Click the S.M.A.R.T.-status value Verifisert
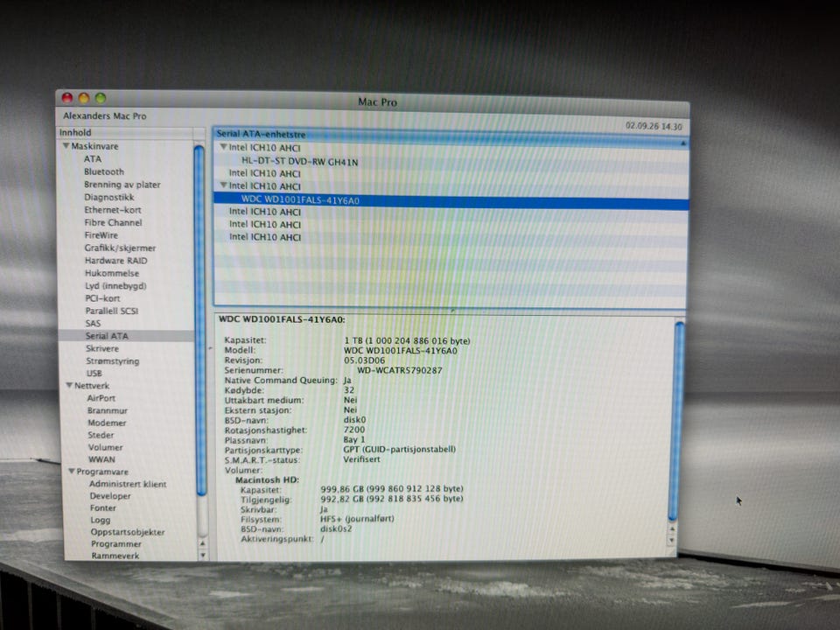Screen dimensions: 840x630 tap(361, 459)
